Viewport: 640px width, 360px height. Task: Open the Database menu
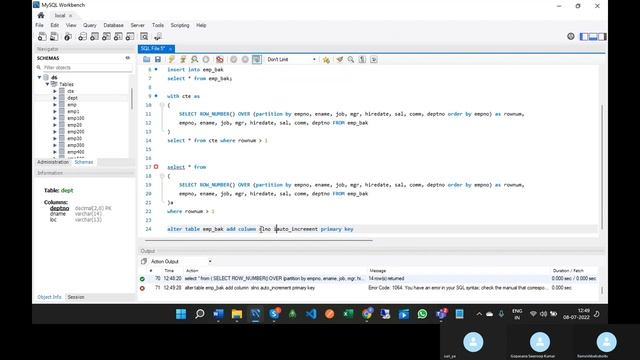[x=113, y=25]
